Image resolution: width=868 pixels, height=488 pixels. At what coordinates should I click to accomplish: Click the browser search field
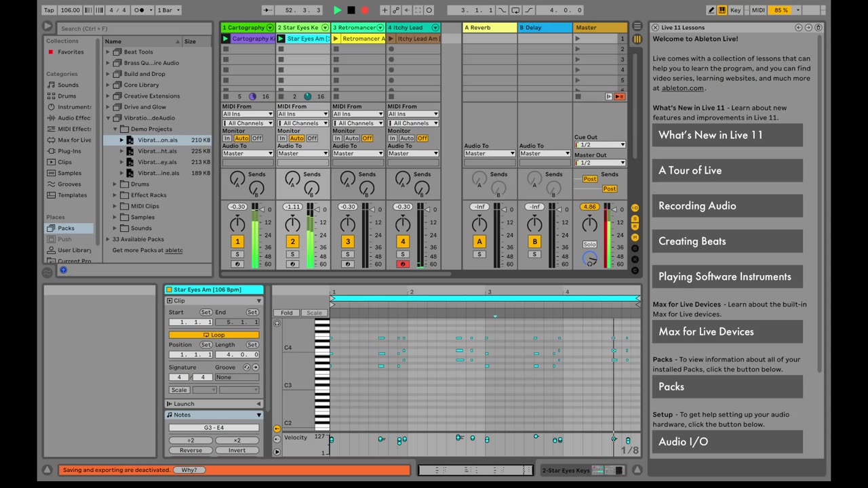(x=134, y=28)
